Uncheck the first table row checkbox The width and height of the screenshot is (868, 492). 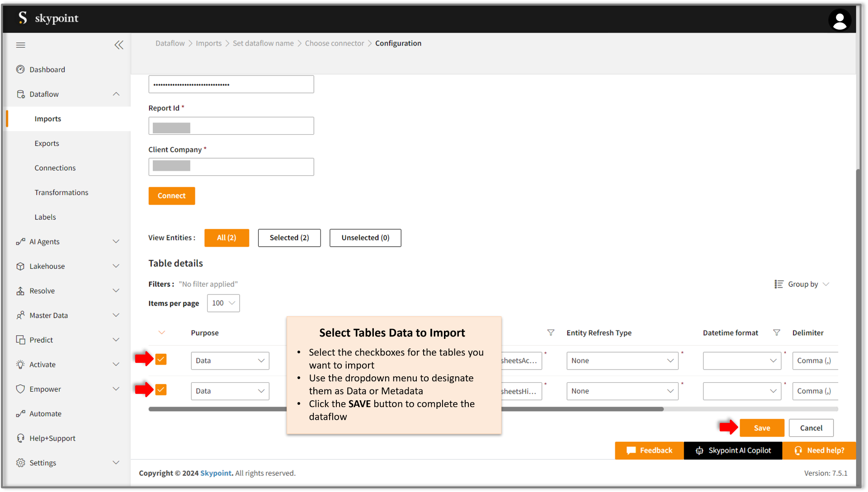coord(161,359)
